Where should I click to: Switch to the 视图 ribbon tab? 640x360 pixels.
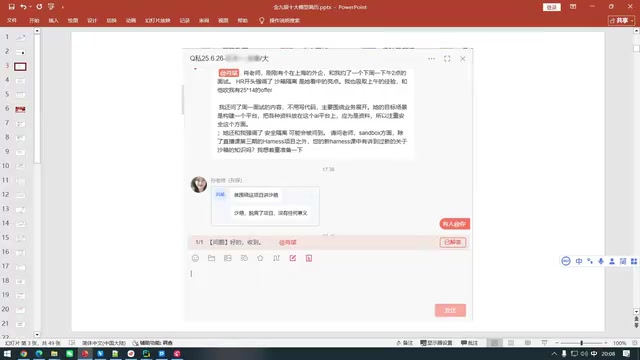coord(223,20)
